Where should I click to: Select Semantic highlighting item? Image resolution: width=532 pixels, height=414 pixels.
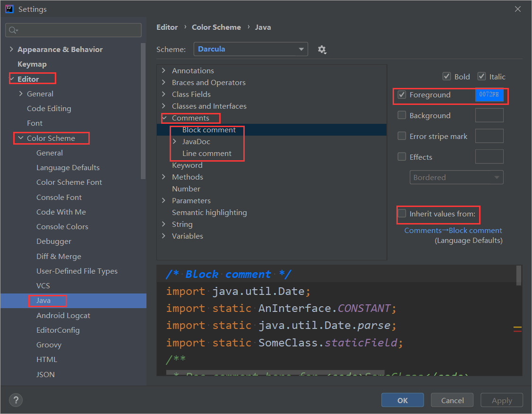[209, 212]
